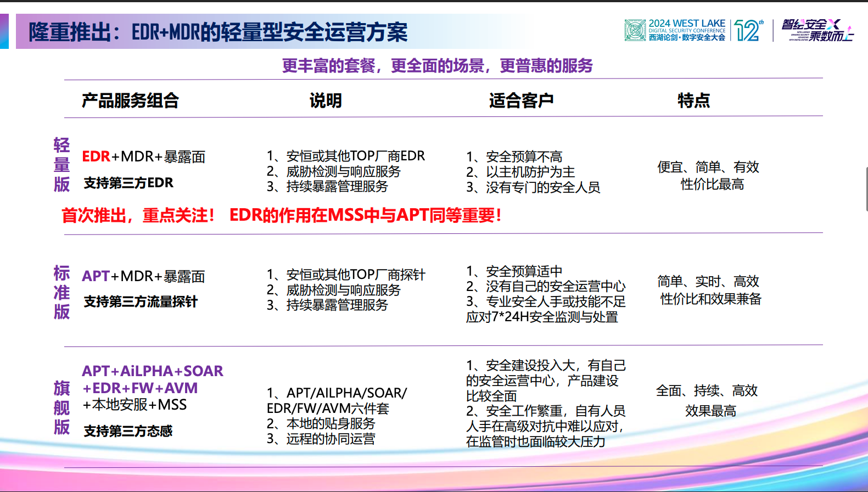Select the slide title about EDR+MDR

pyautogui.click(x=218, y=32)
